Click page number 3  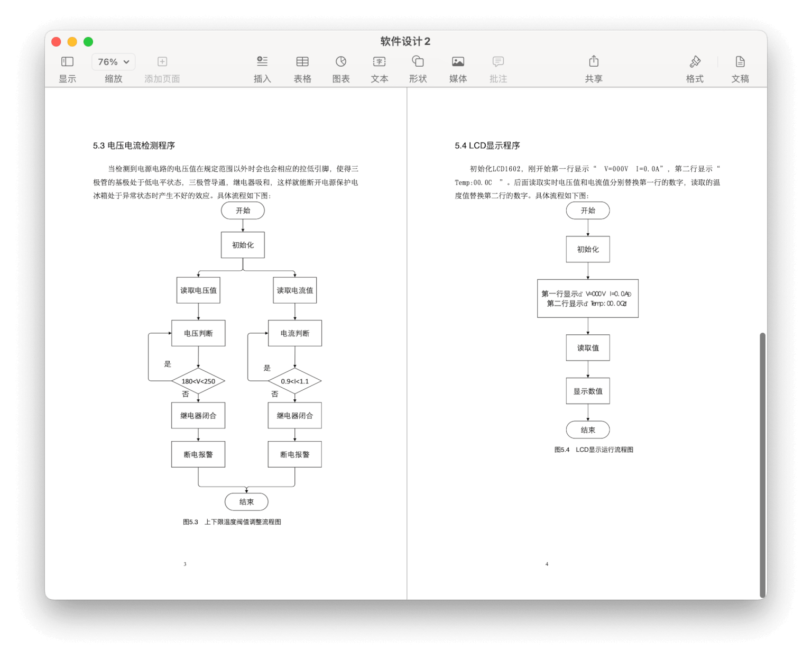(x=185, y=564)
